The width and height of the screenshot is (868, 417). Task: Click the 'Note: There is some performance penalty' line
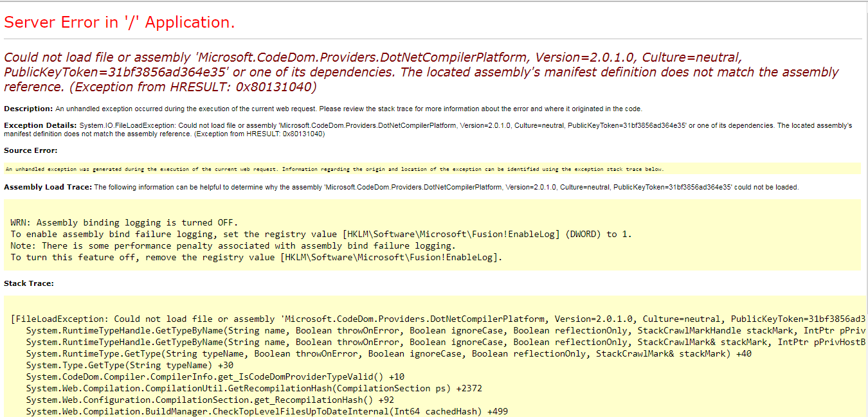click(233, 245)
